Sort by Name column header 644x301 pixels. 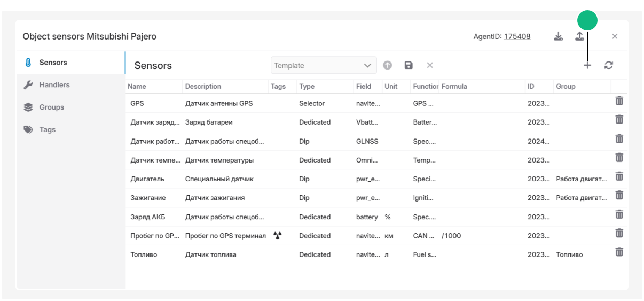pyautogui.click(x=137, y=87)
